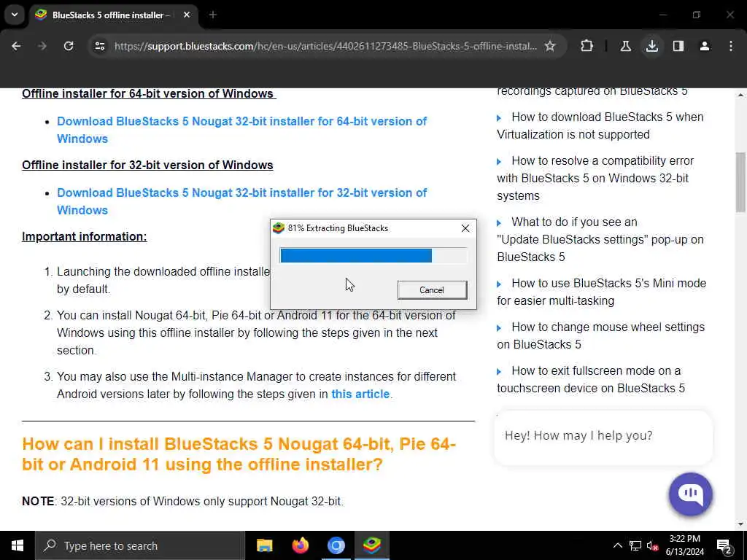747x560 pixels.
Task: Open "How to change mouse wheel settings" article
Action: 601,335
